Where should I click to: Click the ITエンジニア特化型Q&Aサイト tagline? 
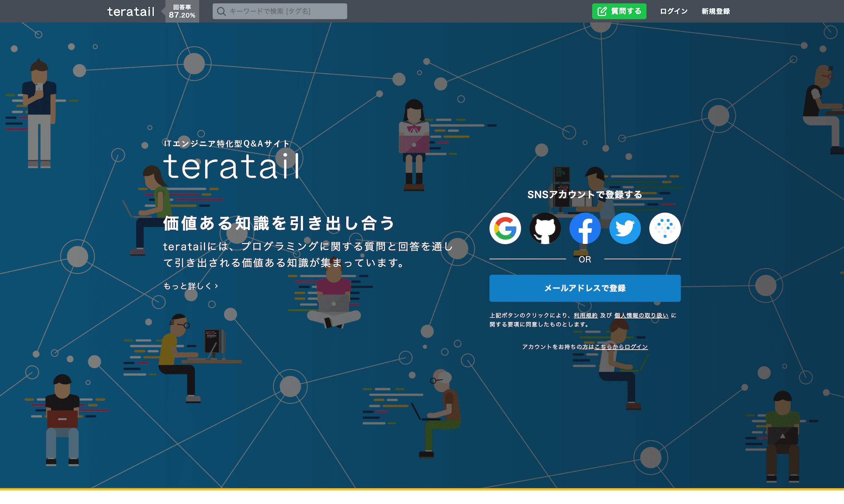point(227,143)
